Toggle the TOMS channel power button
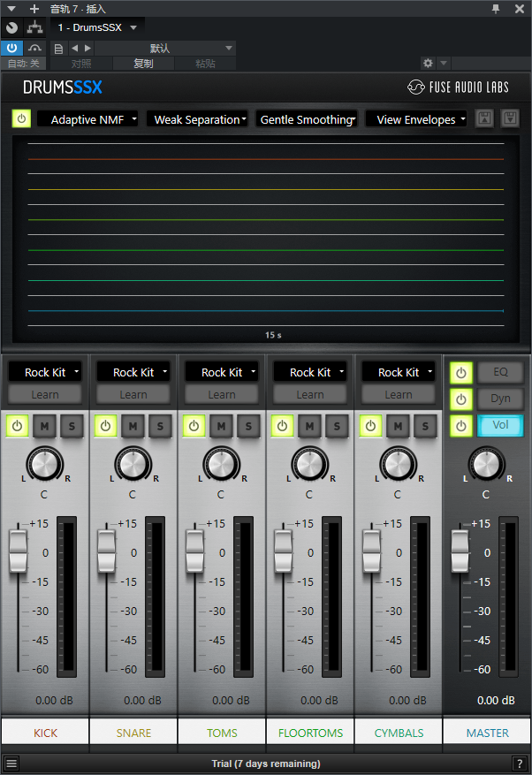The width and height of the screenshot is (532, 775). 194,426
